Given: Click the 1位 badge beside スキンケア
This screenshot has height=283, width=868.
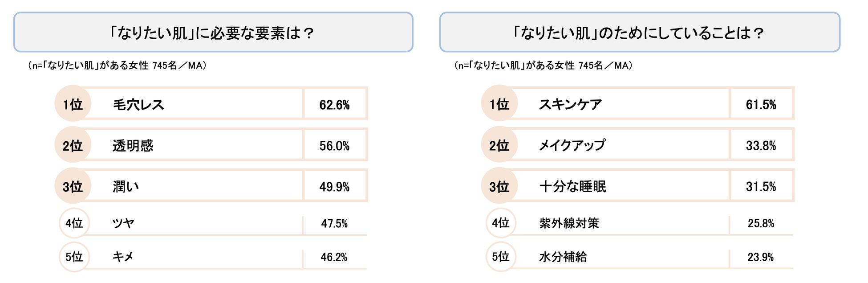Looking at the screenshot, I should click(x=499, y=104).
